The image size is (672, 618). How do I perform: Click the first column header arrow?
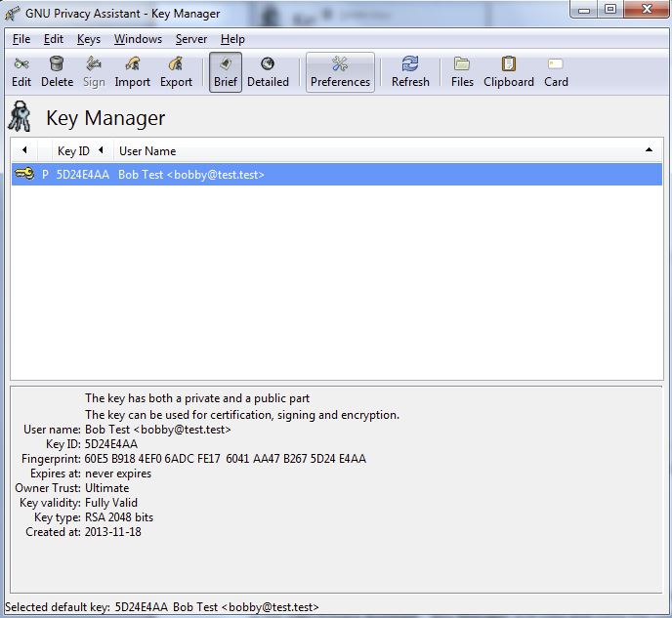click(24, 150)
